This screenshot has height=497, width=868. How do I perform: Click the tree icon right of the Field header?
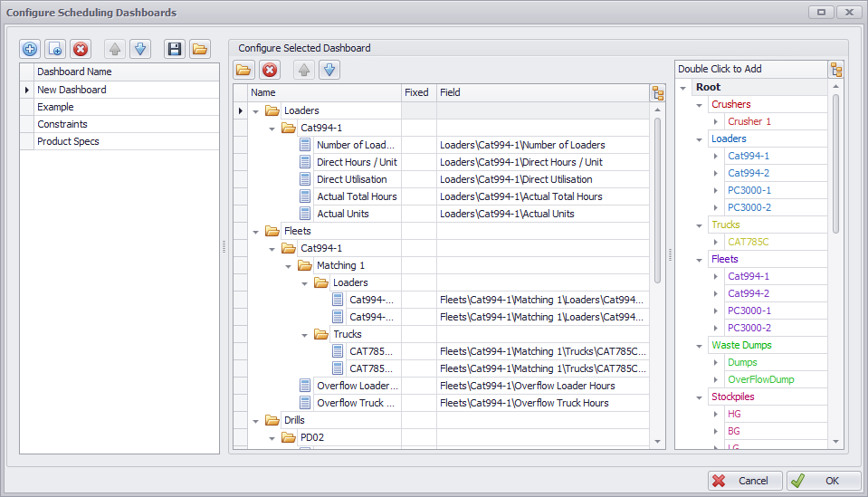point(657,92)
